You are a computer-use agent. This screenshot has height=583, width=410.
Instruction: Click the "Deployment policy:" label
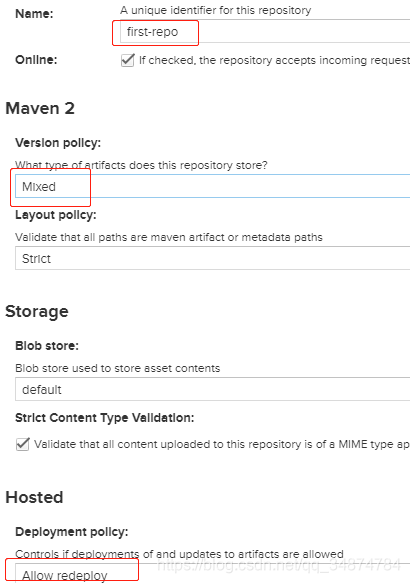coord(72,532)
